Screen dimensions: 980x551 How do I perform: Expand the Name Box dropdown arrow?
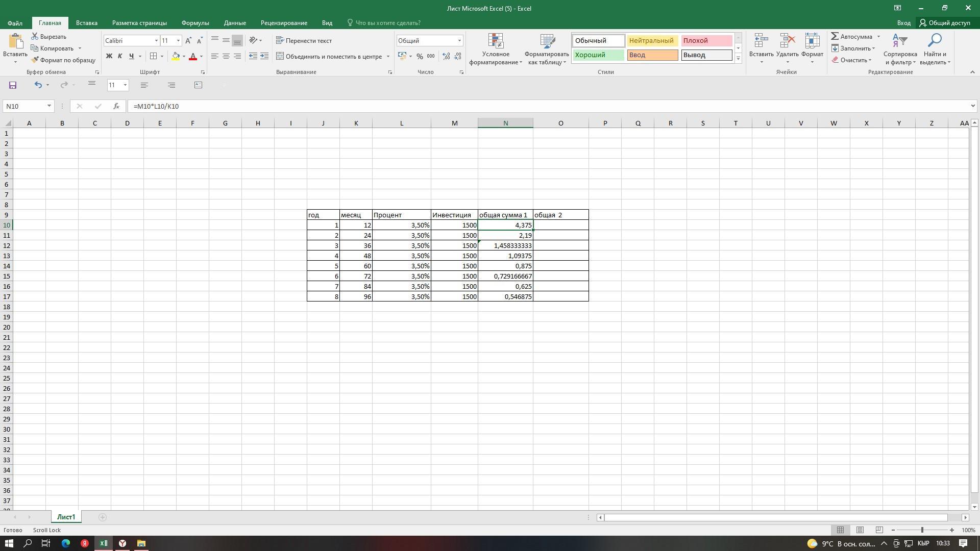pos(49,106)
